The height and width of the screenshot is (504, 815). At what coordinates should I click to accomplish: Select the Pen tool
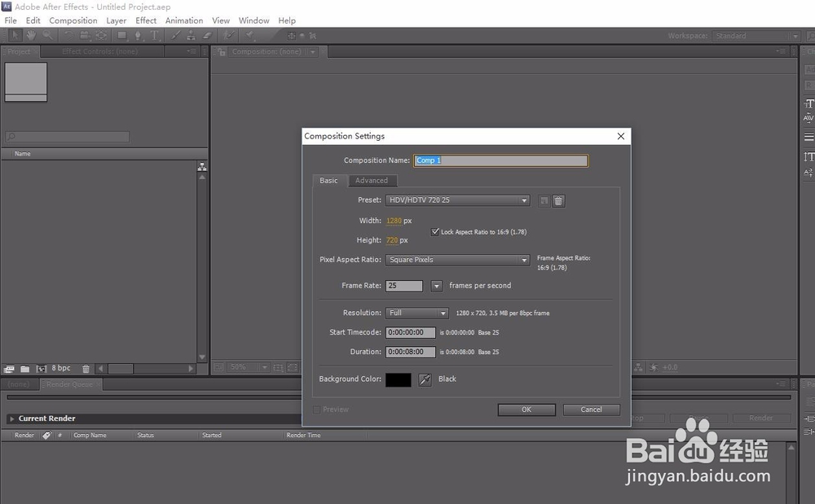pyautogui.click(x=139, y=35)
